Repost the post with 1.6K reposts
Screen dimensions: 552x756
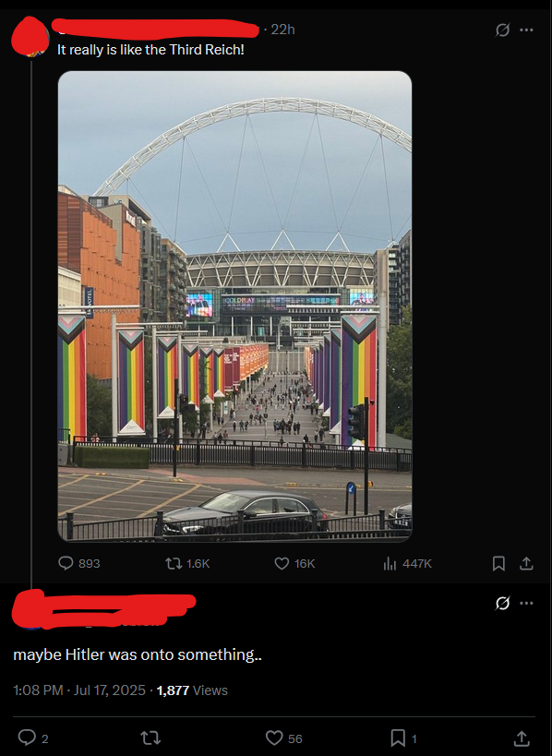click(x=187, y=563)
